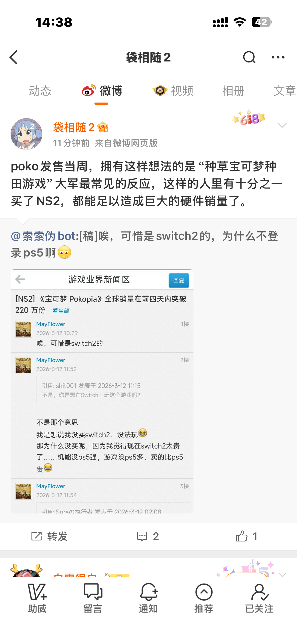The width and height of the screenshot is (297, 644).
Task: Expand second post's options chevron
Action: 282,574
